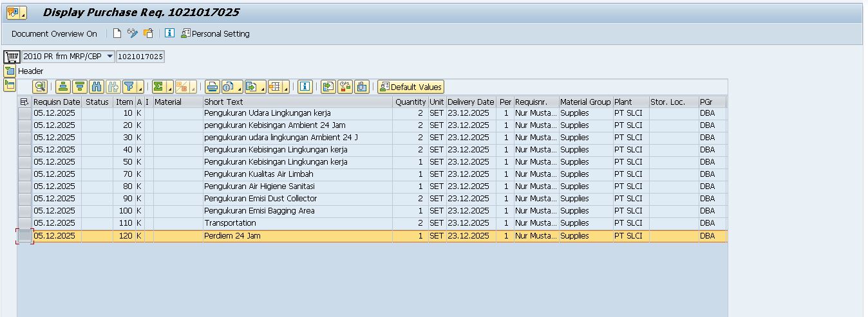The width and height of the screenshot is (868, 317).
Task: Select the row for Transportation item
Action: 24,223
